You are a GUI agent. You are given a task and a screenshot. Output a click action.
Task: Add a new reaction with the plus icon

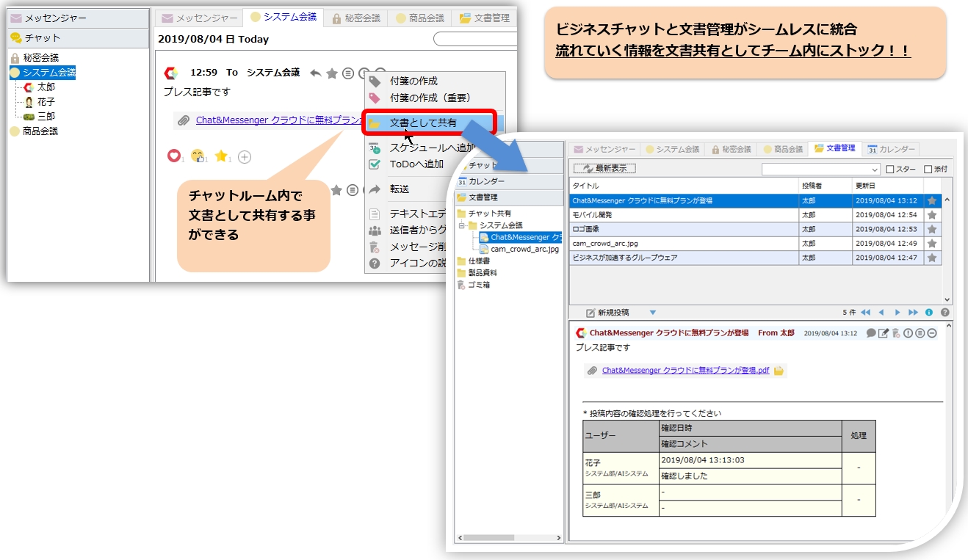coord(245,156)
